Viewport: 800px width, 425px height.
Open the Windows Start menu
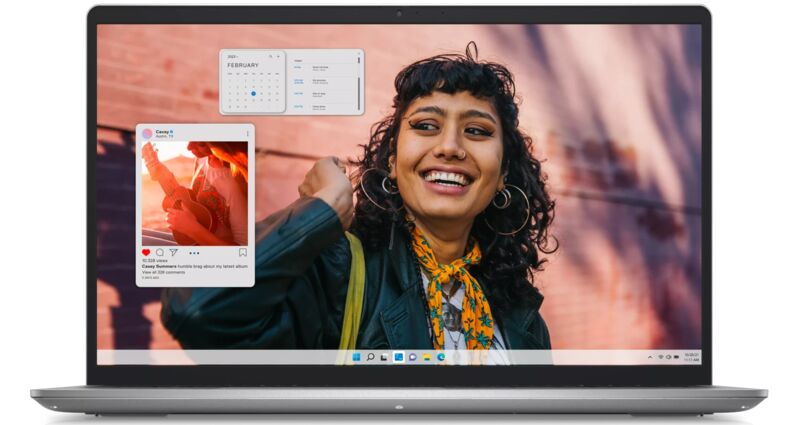pyautogui.click(x=356, y=357)
